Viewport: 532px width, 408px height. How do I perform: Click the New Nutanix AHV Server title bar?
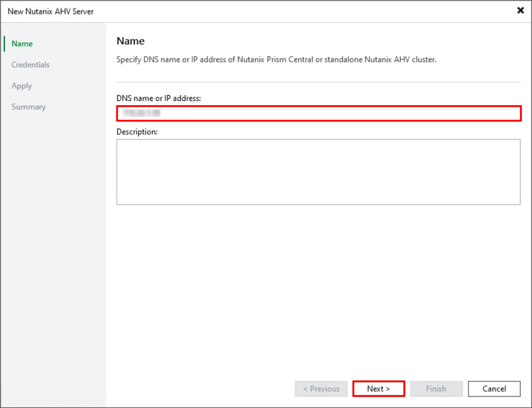point(50,11)
